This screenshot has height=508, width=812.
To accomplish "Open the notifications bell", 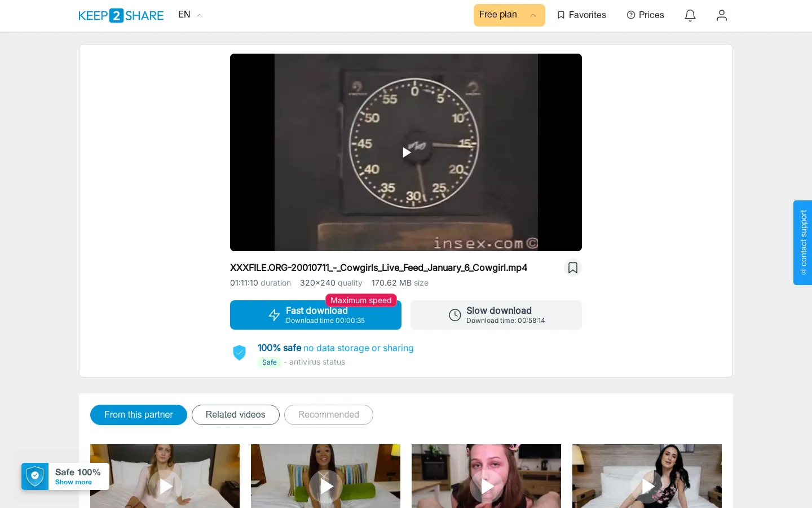I will coord(690,15).
